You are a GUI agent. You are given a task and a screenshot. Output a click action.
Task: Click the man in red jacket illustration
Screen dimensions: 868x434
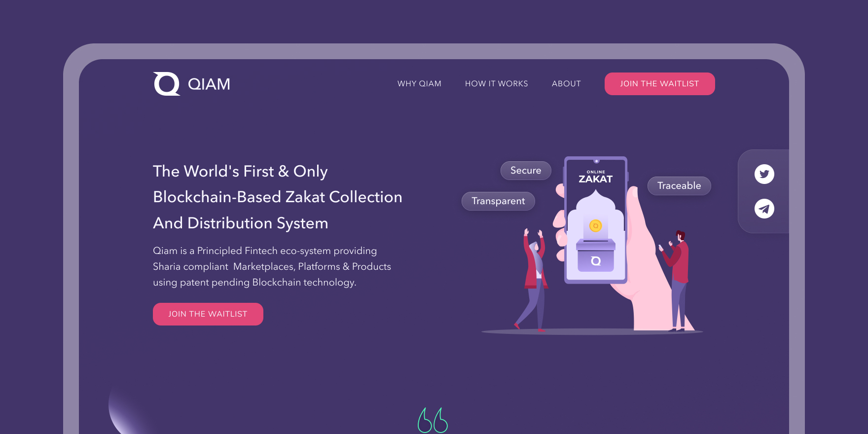pyautogui.click(x=676, y=281)
